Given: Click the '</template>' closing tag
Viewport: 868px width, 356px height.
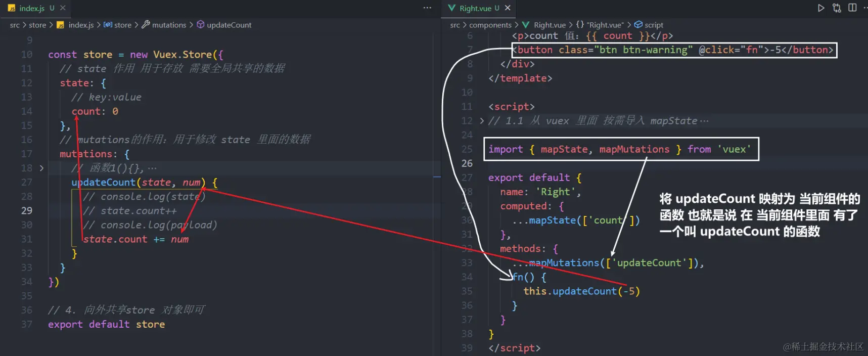Looking at the screenshot, I should [520, 78].
